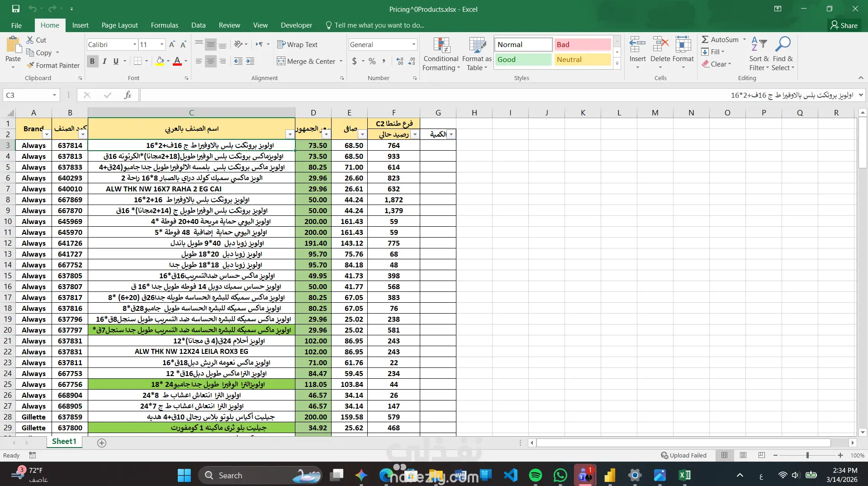This screenshot has height=486, width=868.
Task: Toggle Underline formatting
Action: pyautogui.click(x=116, y=61)
